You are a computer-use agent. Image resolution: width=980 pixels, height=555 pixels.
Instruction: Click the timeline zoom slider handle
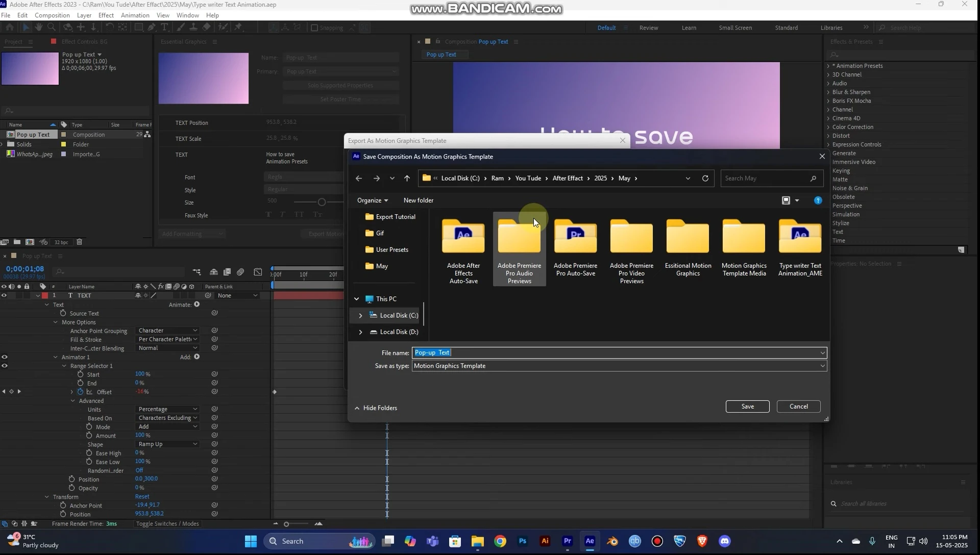(286, 524)
